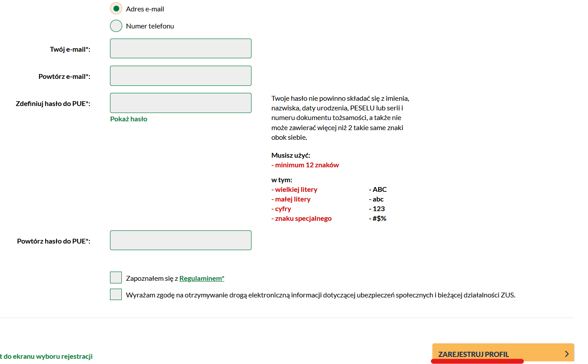
Task: Click the 'w tym:' heading text
Action: point(282,180)
